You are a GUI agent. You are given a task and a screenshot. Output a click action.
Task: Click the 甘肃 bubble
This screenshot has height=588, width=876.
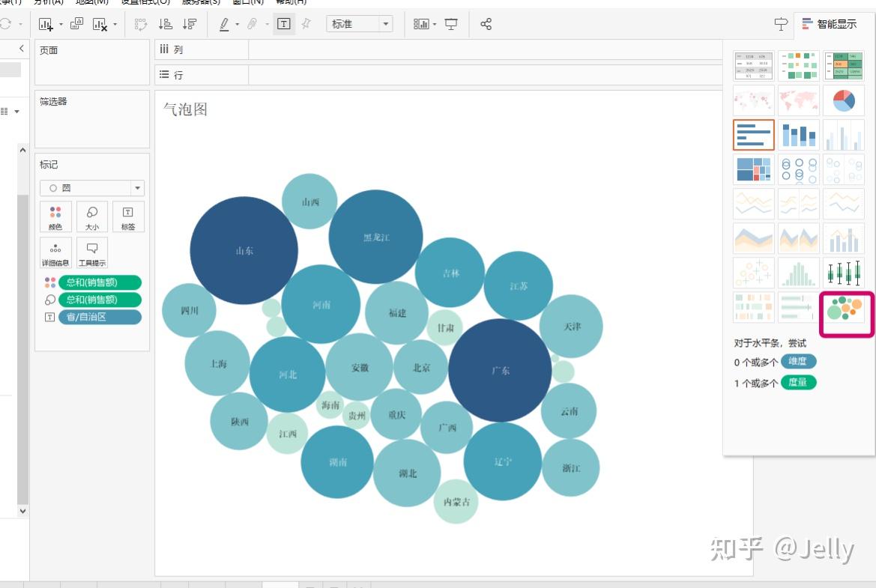coord(445,327)
